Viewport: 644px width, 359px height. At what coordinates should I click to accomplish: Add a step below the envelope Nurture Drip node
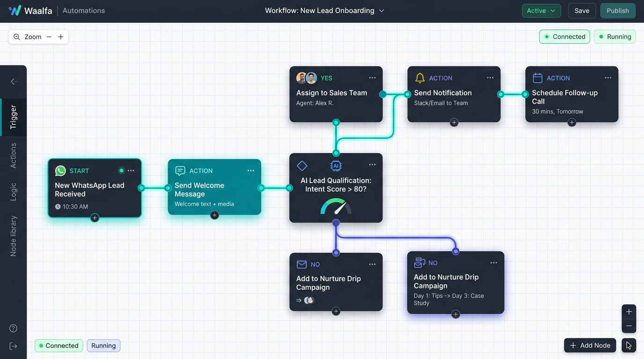[336, 311]
